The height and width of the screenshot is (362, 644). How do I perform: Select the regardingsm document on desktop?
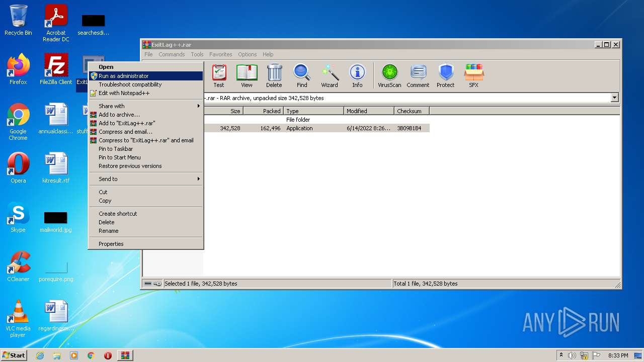point(56,316)
